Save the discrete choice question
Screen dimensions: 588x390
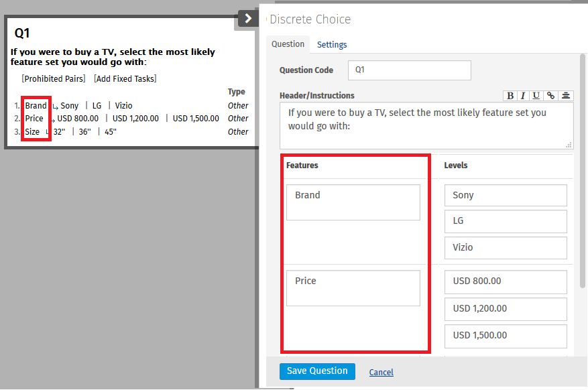point(317,371)
